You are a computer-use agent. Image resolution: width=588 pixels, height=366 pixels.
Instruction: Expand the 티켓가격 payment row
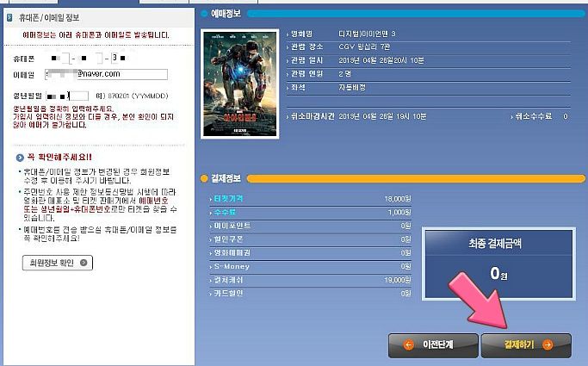[x=310, y=199]
